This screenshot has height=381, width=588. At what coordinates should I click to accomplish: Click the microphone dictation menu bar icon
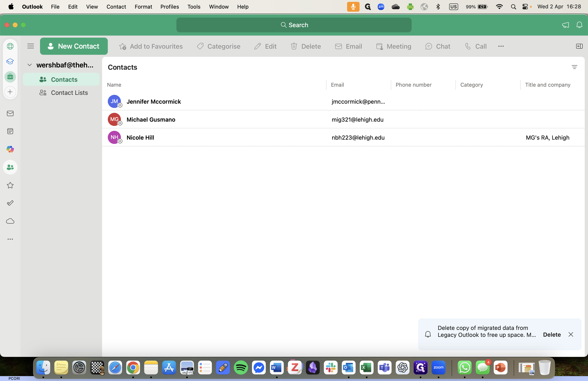coord(353,7)
